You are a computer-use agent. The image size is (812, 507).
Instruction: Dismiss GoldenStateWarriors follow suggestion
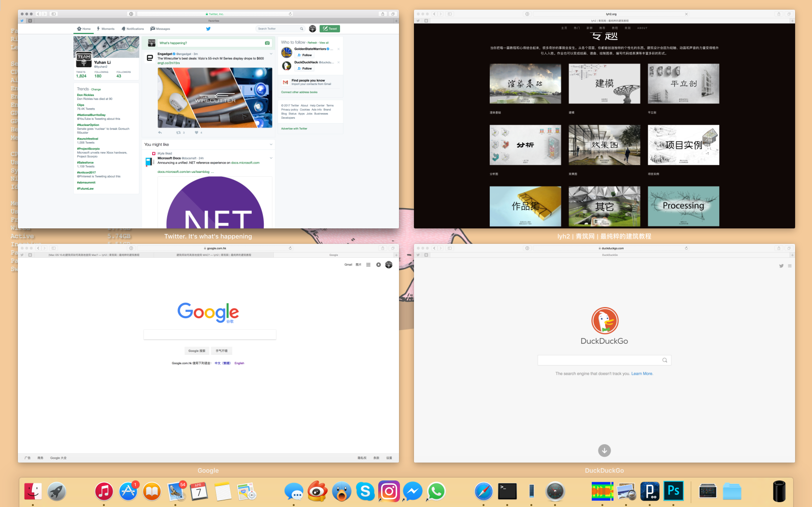point(338,49)
